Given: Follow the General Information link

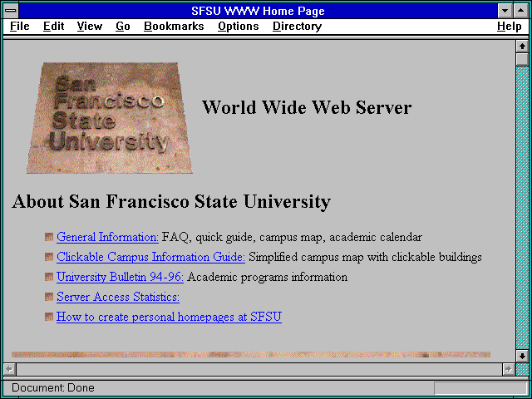Looking at the screenshot, I should click(x=107, y=237).
